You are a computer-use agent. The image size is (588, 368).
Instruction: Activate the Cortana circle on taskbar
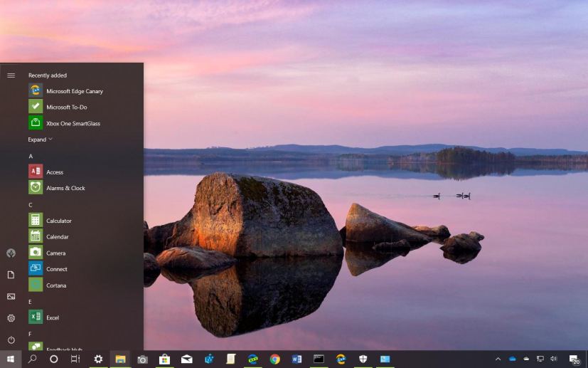coord(53,359)
